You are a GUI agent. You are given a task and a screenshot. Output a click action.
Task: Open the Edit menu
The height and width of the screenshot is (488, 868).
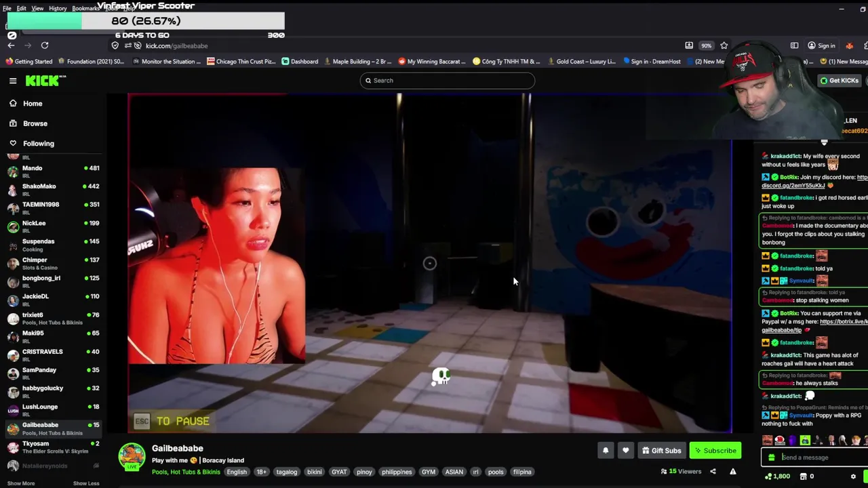pyautogui.click(x=22, y=8)
